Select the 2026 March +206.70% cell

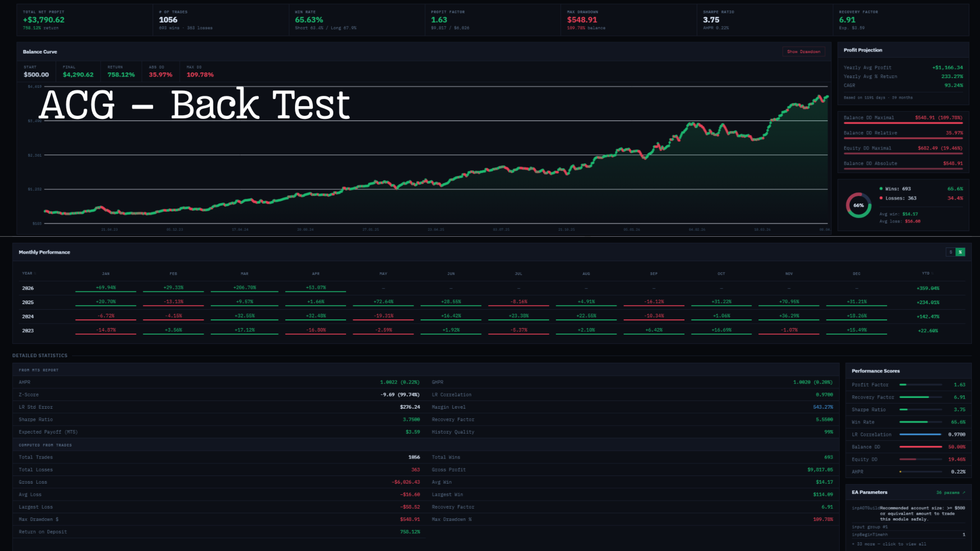point(244,288)
